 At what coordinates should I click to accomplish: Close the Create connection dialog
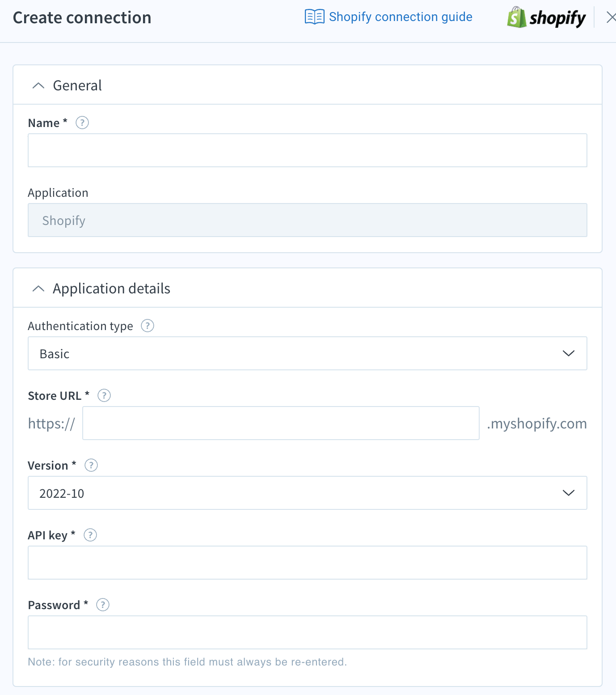[x=611, y=17]
